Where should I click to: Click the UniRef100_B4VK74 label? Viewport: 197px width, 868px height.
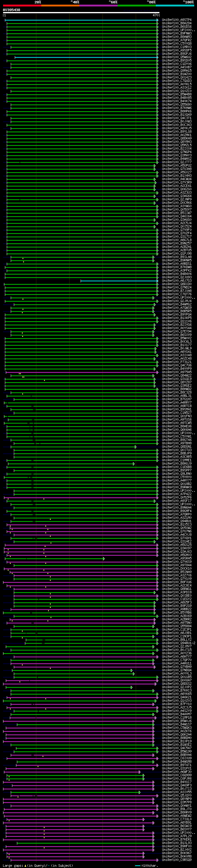coord(177,101)
